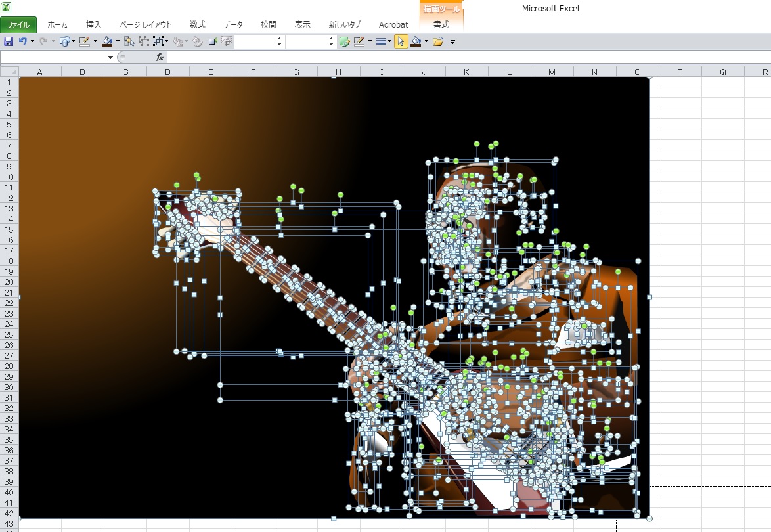
Task: Click the line weight icon
Action: [x=381, y=42]
